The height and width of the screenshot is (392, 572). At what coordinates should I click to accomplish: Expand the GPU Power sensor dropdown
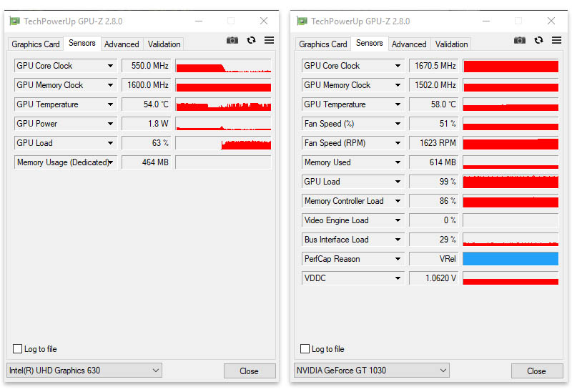110,124
